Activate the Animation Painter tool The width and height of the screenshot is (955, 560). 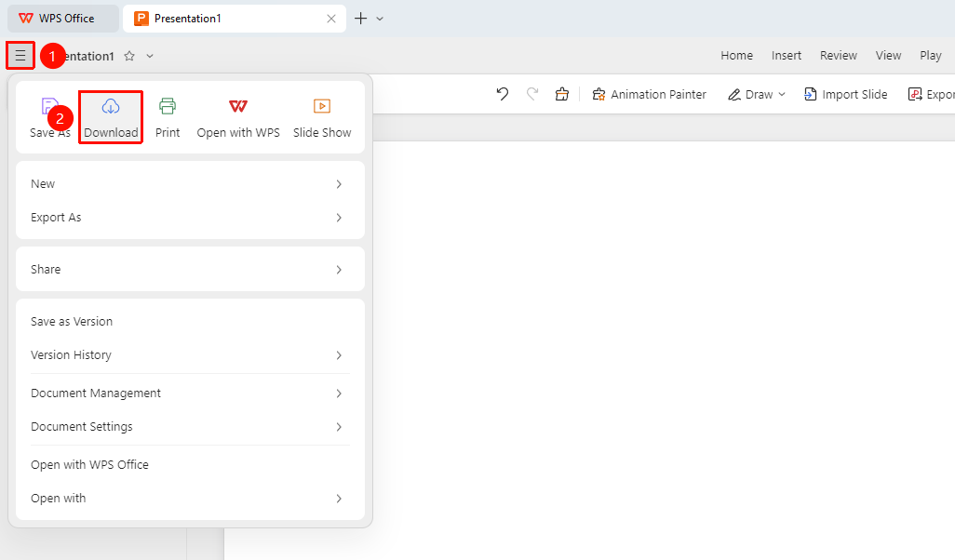pyautogui.click(x=650, y=94)
